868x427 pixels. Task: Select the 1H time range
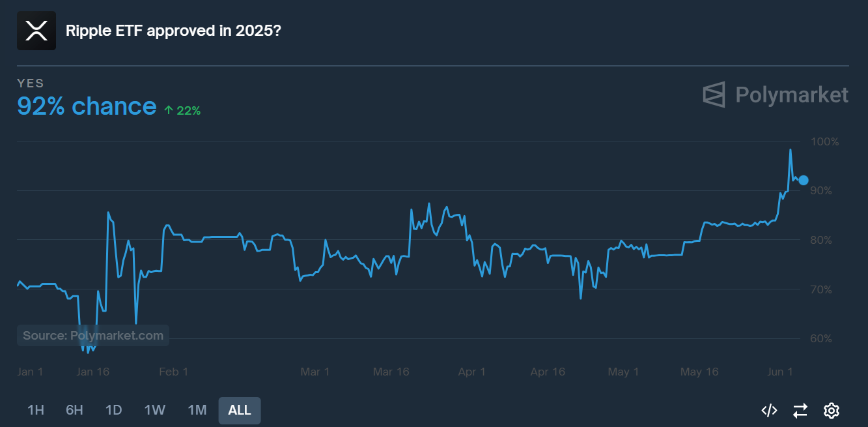pyautogui.click(x=36, y=410)
